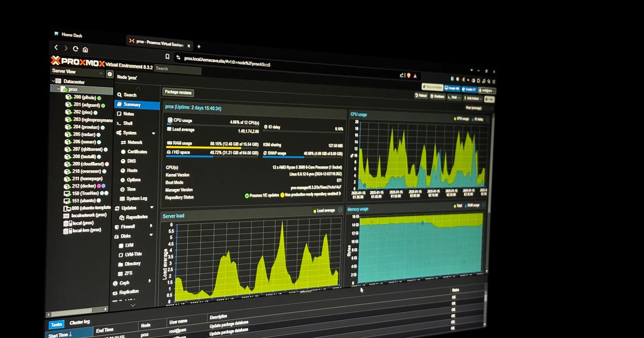Expand the Ceph menu section

point(149,282)
